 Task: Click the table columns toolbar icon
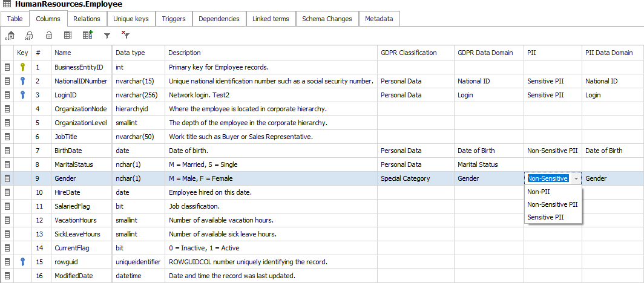coord(68,36)
